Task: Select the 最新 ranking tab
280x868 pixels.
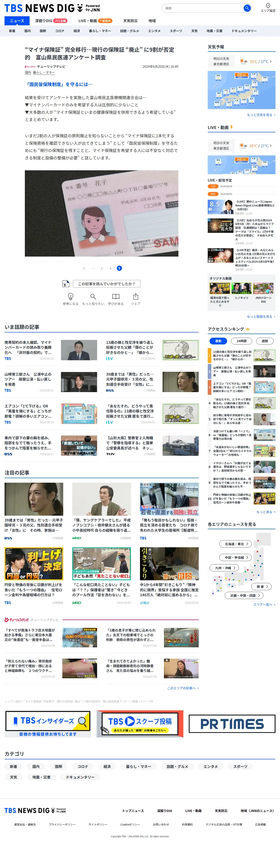Action: (x=218, y=341)
